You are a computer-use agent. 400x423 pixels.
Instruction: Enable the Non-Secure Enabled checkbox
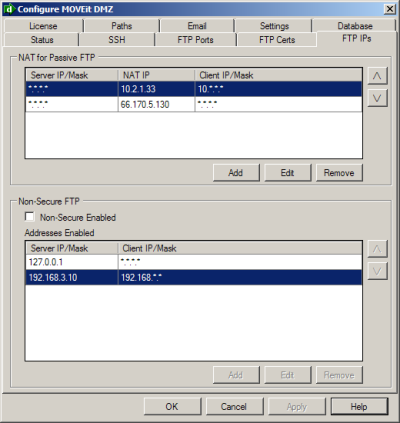tap(30, 217)
